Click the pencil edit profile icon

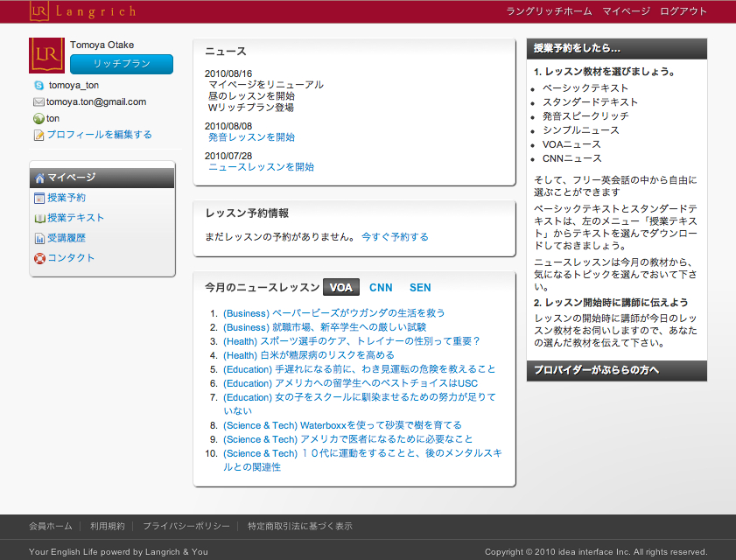39,136
